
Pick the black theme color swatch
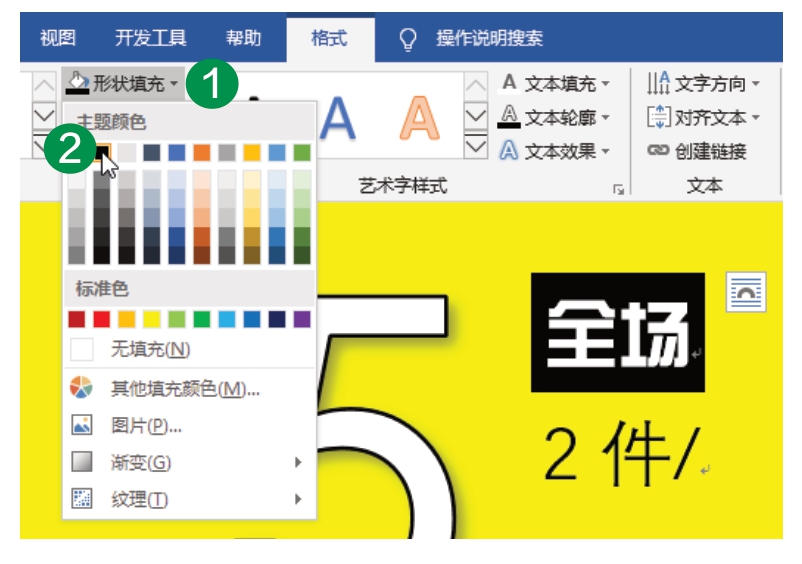point(102,152)
